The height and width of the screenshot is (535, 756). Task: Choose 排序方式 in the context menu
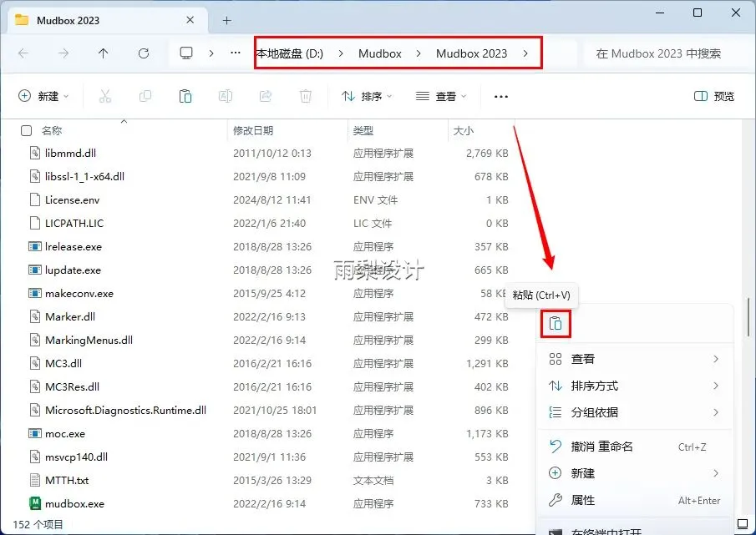635,386
